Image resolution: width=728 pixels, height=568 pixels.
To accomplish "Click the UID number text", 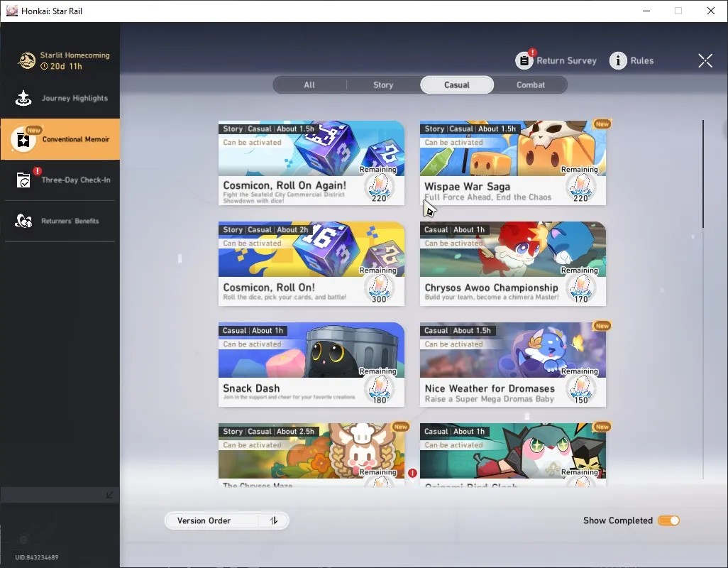I will click(x=37, y=557).
